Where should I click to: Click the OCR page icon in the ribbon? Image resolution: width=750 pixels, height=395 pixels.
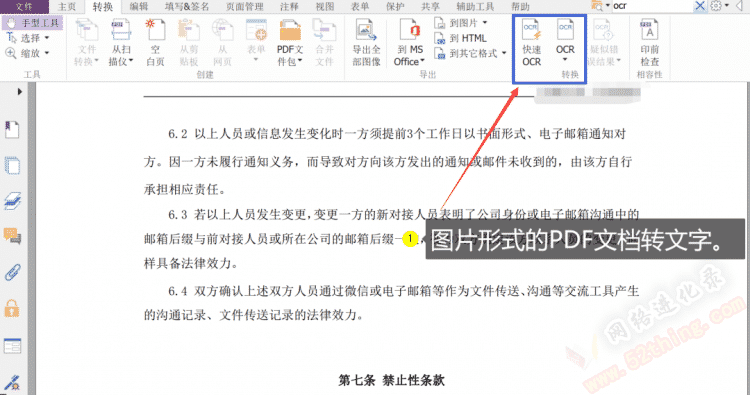(x=565, y=30)
